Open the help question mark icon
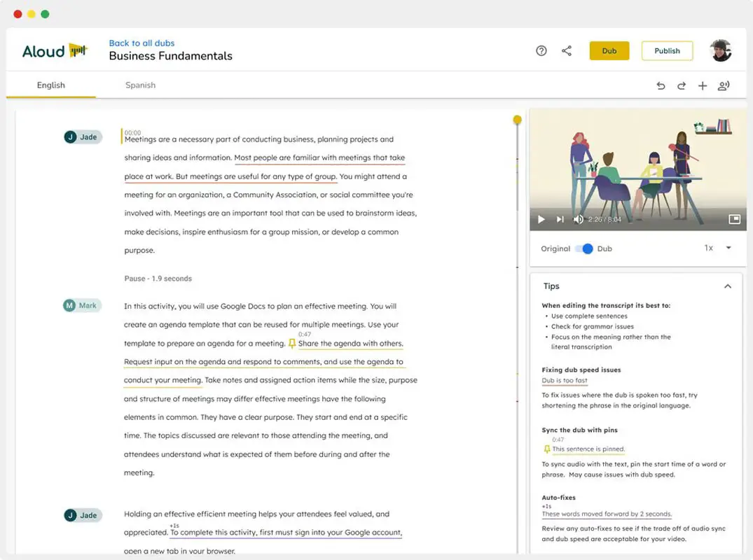This screenshot has height=560, width=753. click(541, 51)
